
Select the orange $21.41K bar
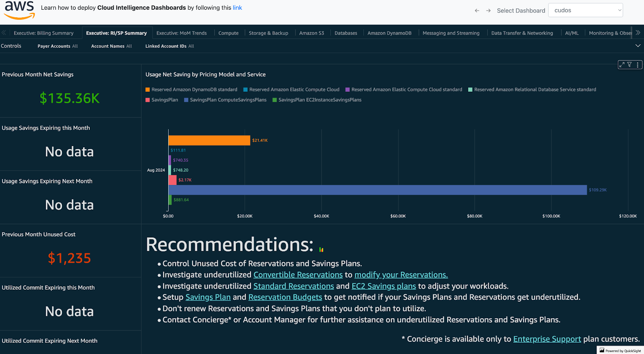pyautogui.click(x=209, y=140)
